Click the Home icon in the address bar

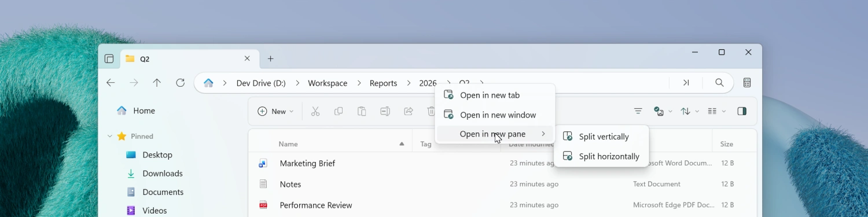pyautogui.click(x=208, y=83)
